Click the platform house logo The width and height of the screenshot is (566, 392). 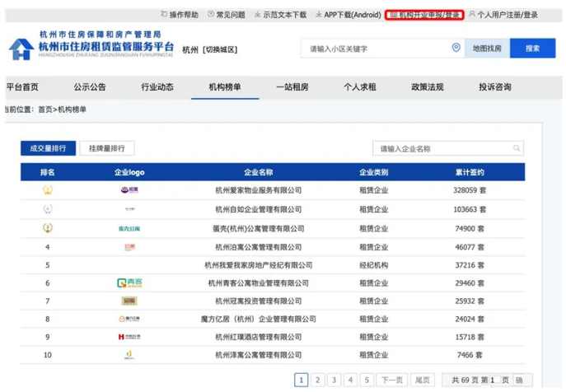click(x=21, y=49)
